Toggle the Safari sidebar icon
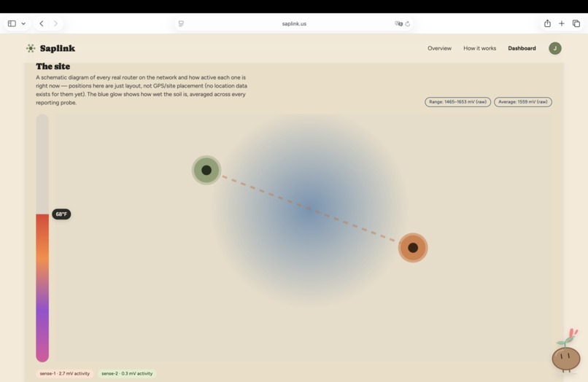 tap(12, 23)
